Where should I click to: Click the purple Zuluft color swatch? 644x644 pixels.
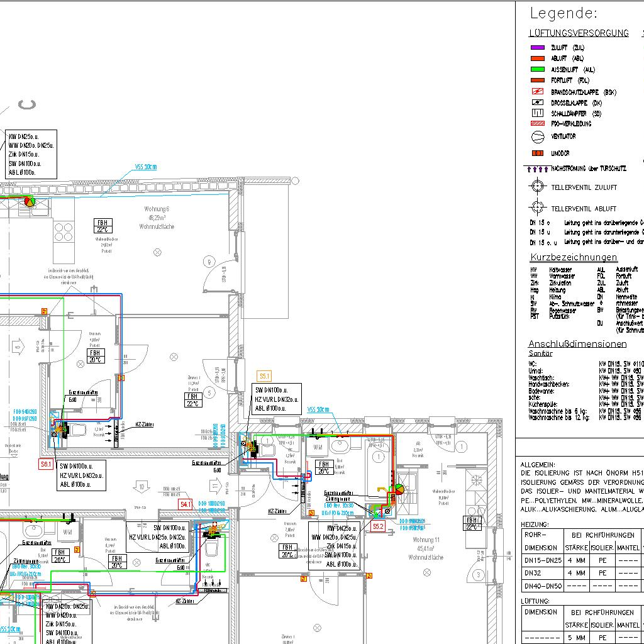click(537, 47)
